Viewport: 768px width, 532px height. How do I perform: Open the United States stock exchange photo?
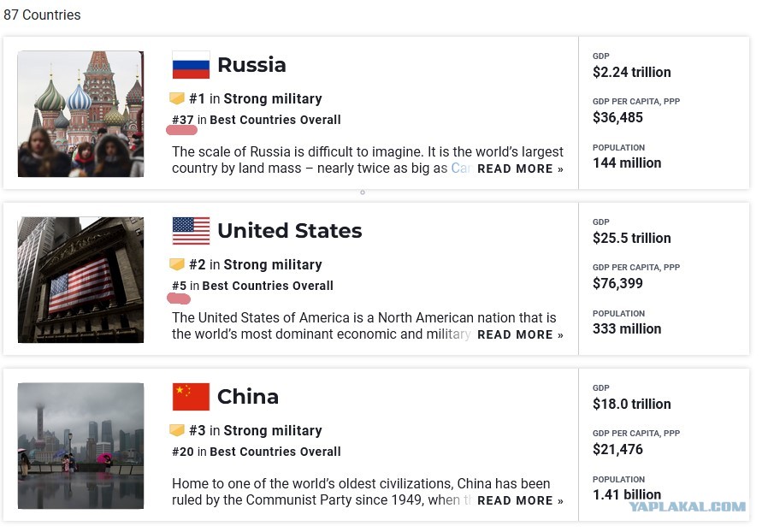tap(80, 280)
